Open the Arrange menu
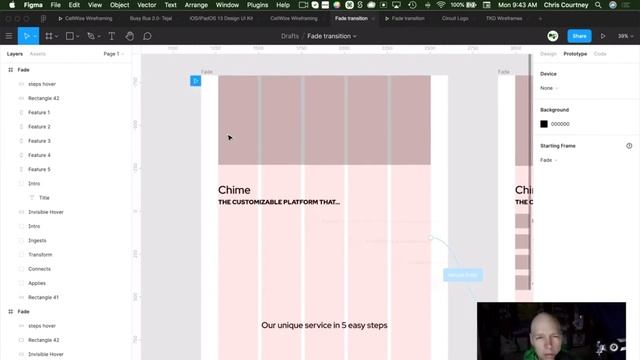Viewport: 640px width, 360px height. (196, 5)
